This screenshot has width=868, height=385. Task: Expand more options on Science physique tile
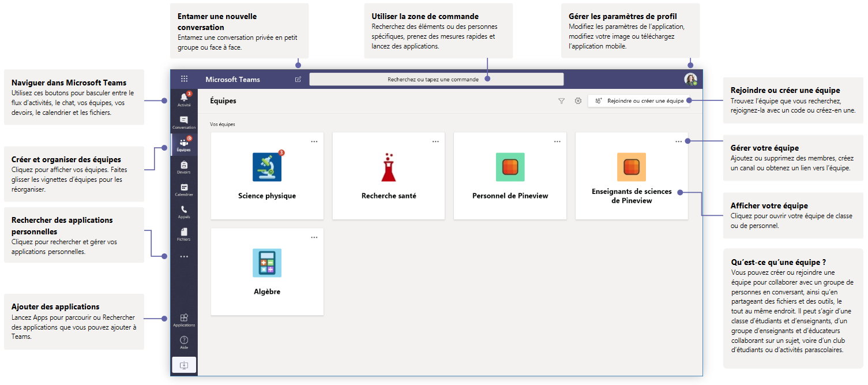pyautogui.click(x=314, y=141)
